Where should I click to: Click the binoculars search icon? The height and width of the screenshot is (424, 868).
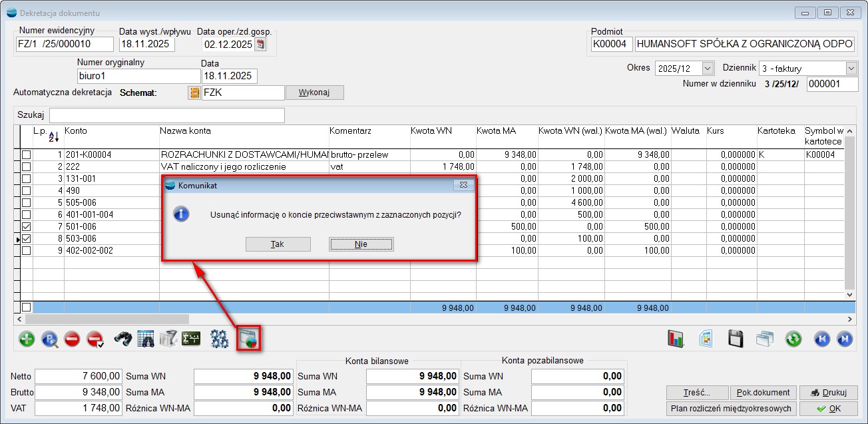[123, 339]
